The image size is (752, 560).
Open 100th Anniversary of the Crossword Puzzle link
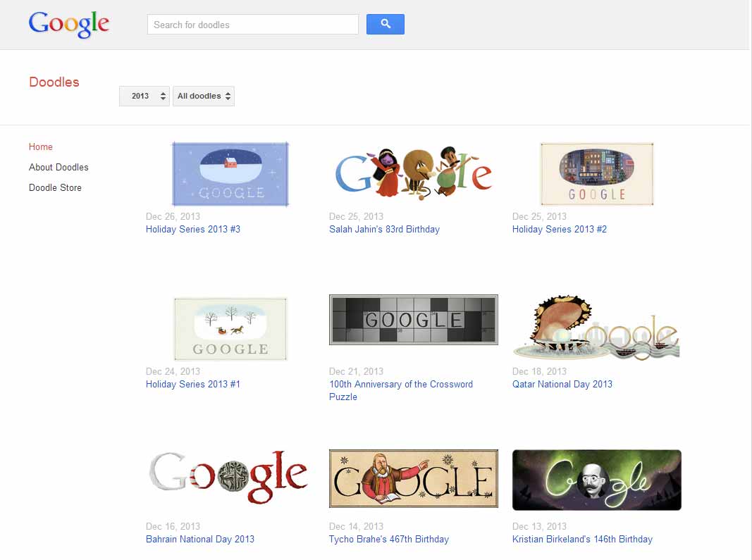click(401, 390)
